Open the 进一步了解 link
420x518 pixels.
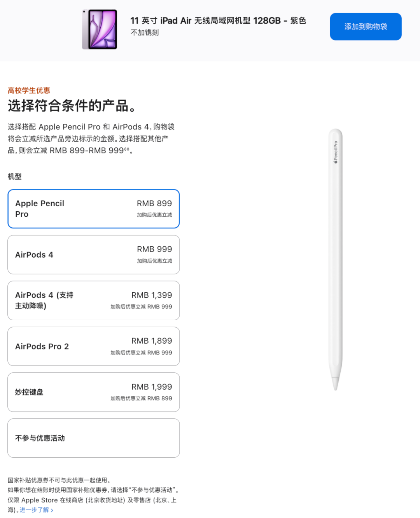34,510
